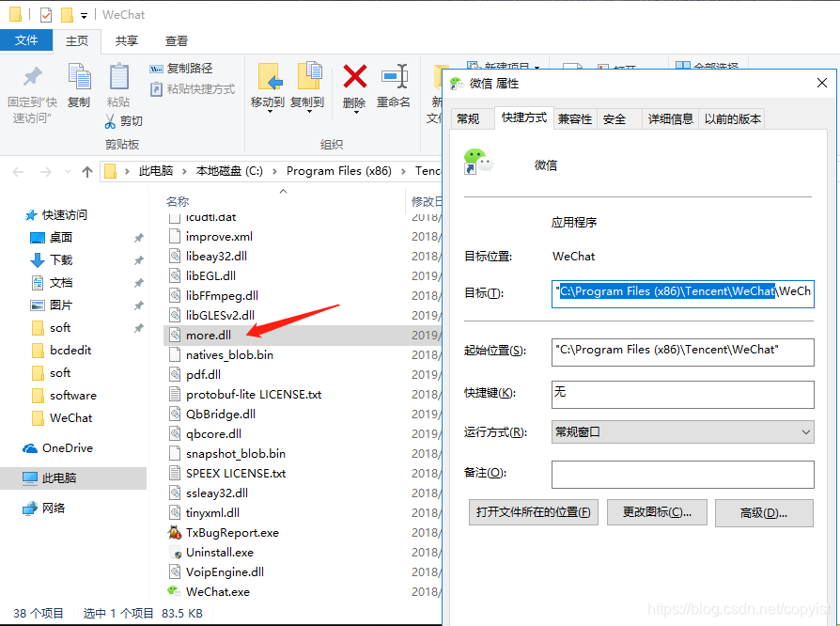Expand Delete button dropdown arrow
Viewport: 840px width, 626px height.
[356, 112]
